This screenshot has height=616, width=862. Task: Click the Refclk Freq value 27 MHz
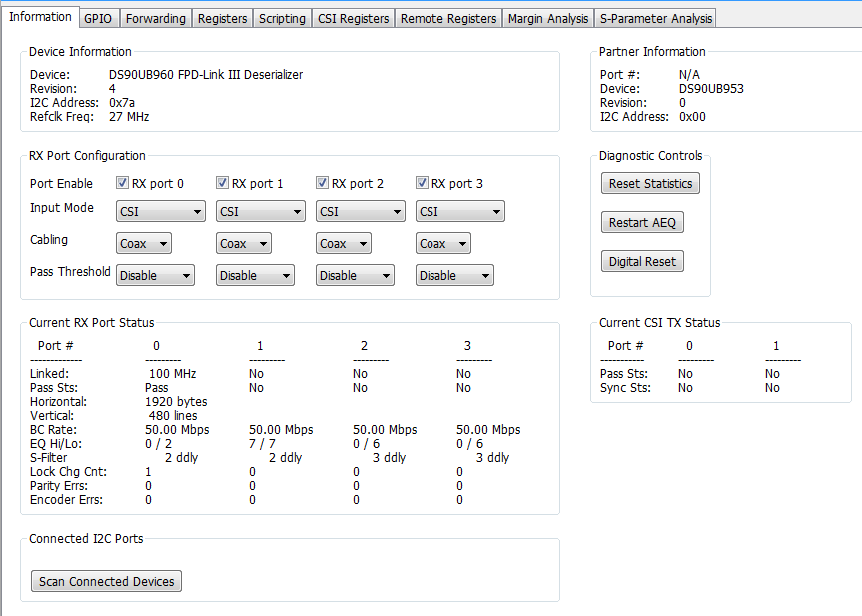(x=129, y=117)
